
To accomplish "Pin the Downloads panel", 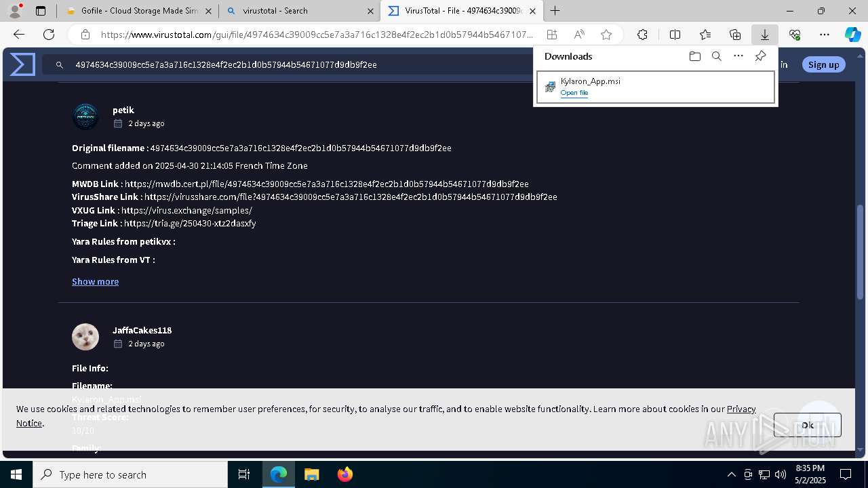I will [760, 56].
